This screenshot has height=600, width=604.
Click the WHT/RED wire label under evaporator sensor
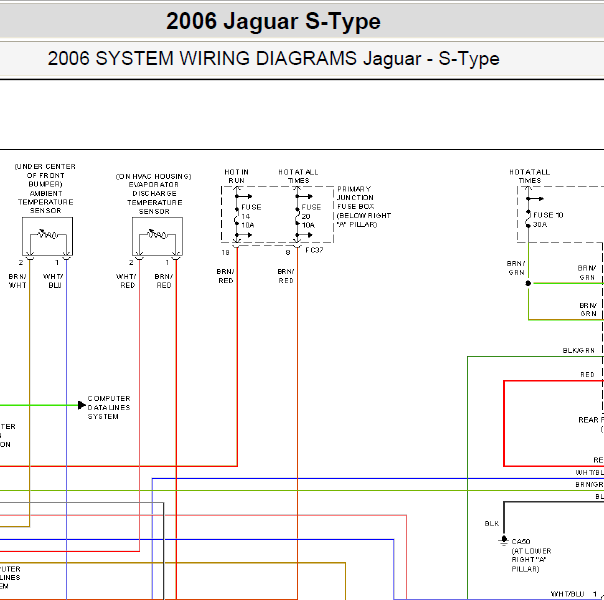click(126, 281)
